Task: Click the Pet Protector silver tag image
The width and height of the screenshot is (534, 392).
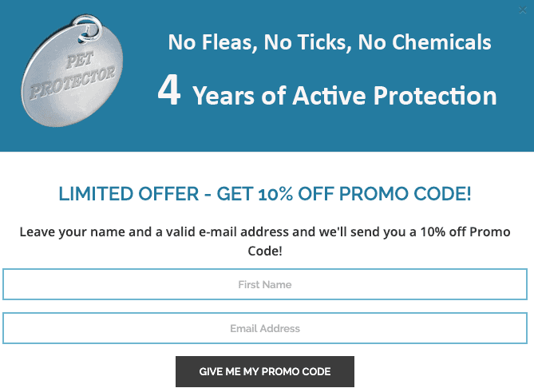Action: coord(72,71)
